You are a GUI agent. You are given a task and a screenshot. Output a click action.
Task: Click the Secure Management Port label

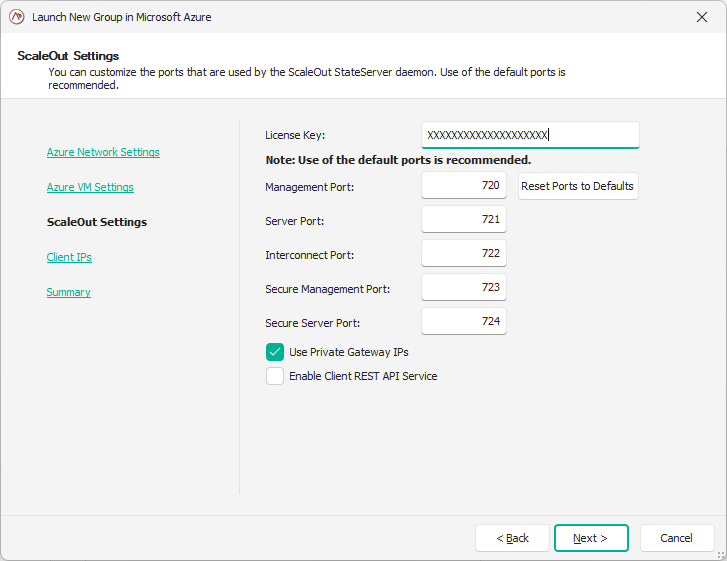click(x=327, y=289)
